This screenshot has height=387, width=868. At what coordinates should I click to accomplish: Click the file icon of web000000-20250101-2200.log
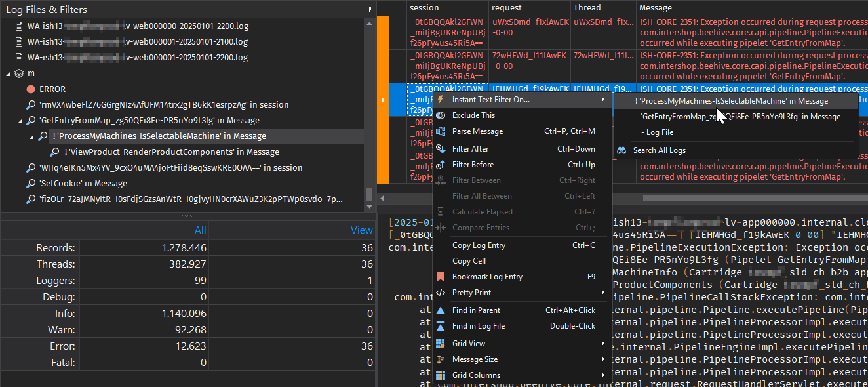[19, 26]
